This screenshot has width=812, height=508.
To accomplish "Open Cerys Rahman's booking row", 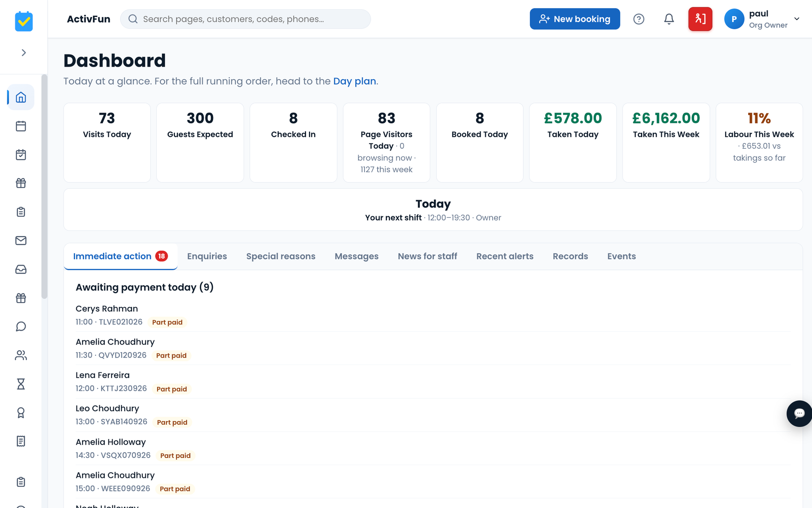I will pos(433,315).
